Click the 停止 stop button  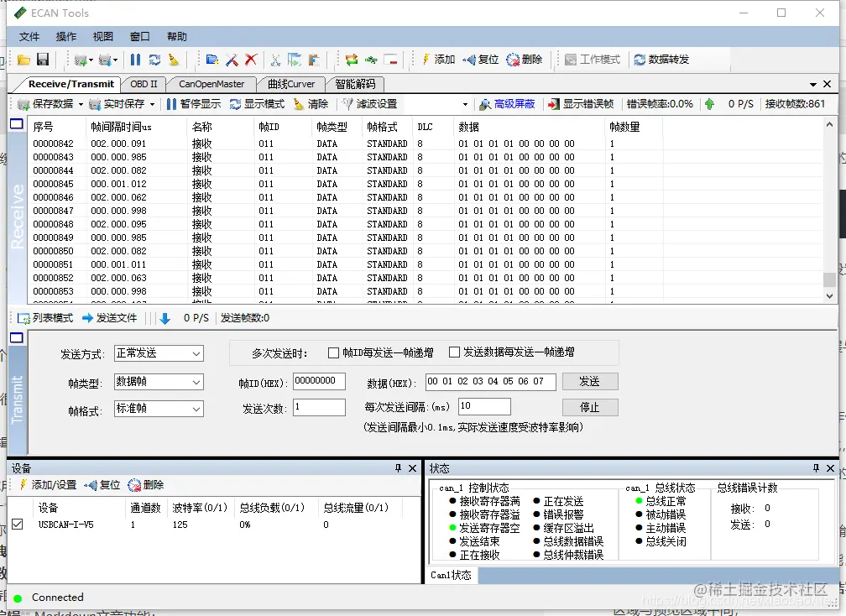[590, 407]
